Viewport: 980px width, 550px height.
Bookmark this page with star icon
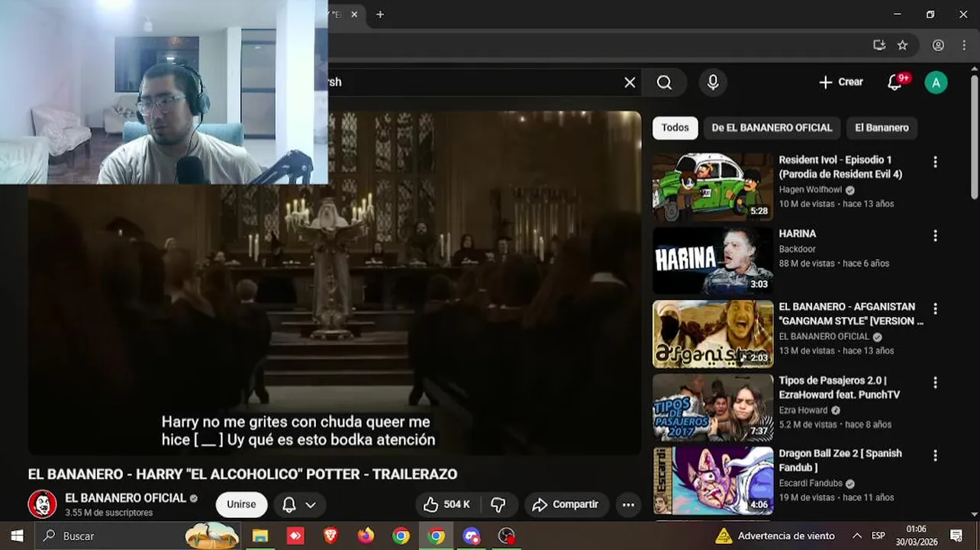(902, 45)
